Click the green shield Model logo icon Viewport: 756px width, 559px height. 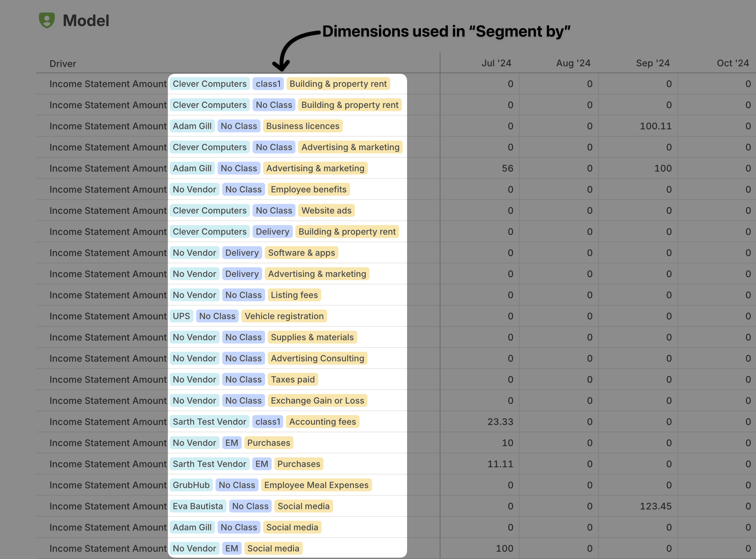pos(47,20)
